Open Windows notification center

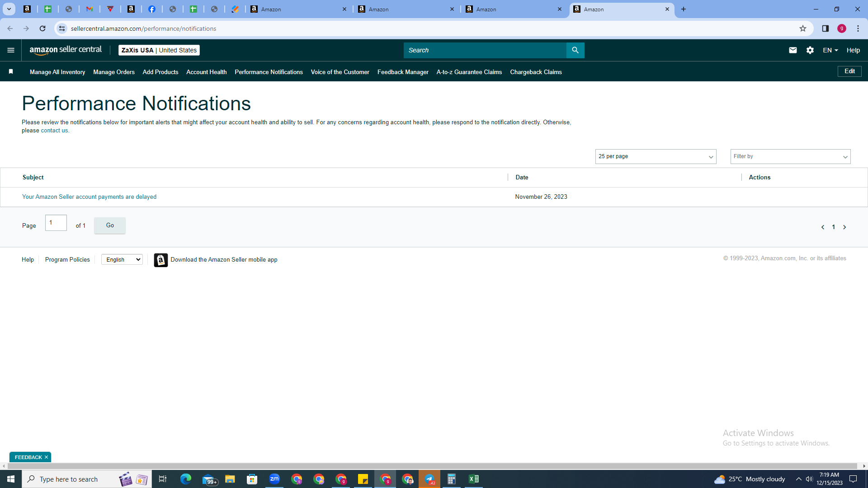click(x=854, y=479)
